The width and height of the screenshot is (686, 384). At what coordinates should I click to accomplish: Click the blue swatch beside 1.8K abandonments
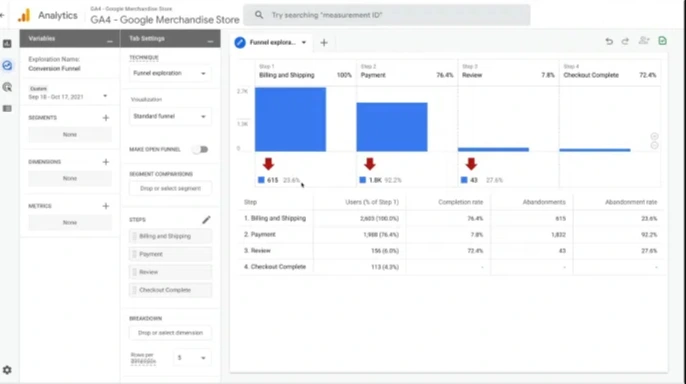tap(363, 180)
